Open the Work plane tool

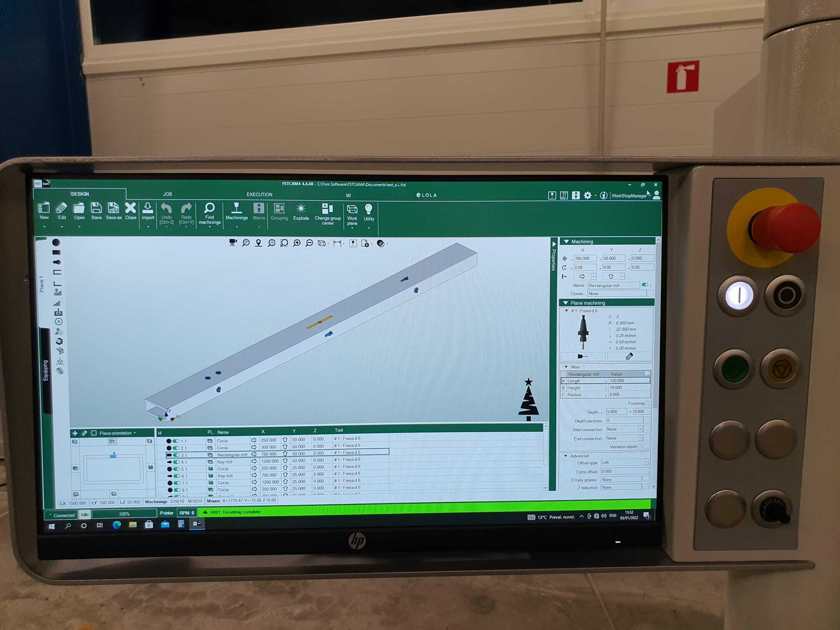pos(352,209)
